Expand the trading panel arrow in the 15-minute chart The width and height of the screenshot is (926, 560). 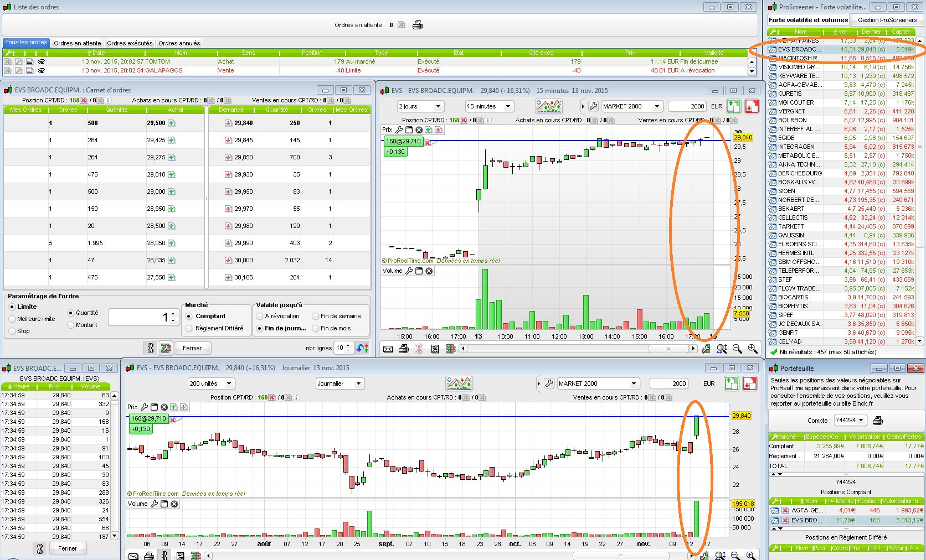coord(583,106)
